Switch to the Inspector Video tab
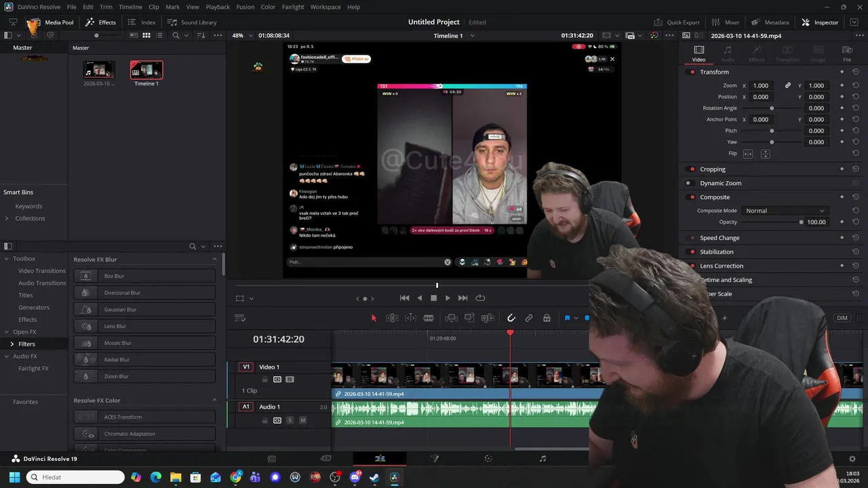The height and width of the screenshot is (488, 868). click(698, 54)
